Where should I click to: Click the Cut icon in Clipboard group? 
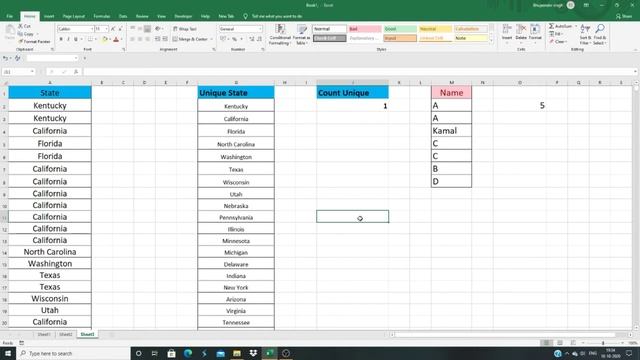21,26
